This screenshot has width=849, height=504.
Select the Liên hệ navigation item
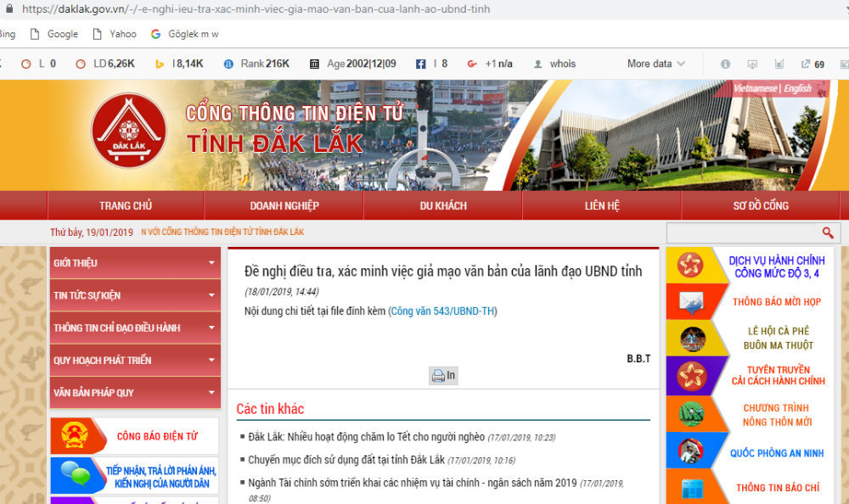click(601, 205)
